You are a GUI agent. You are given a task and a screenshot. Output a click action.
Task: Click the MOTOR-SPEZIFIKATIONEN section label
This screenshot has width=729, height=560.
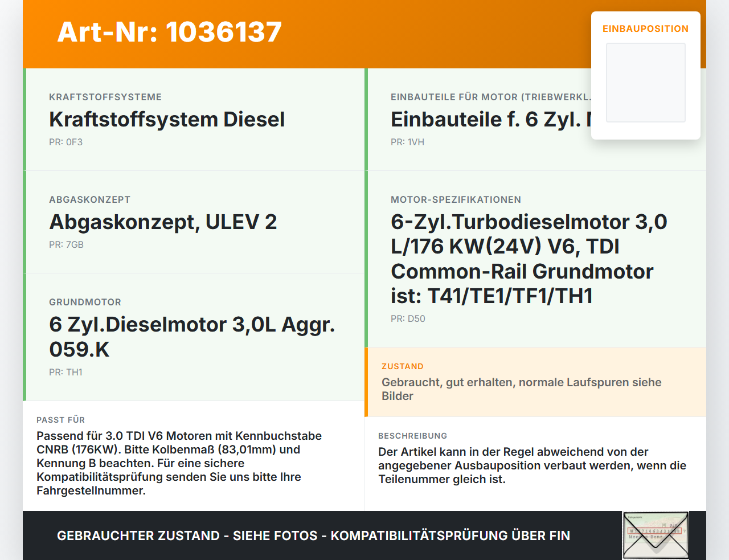(x=456, y=199)
